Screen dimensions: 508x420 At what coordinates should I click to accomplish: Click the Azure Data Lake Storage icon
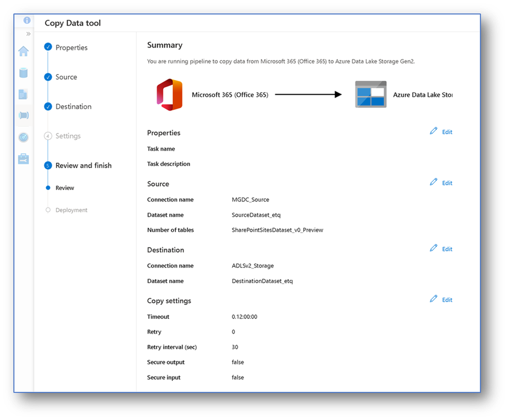(x=371, y=94)
